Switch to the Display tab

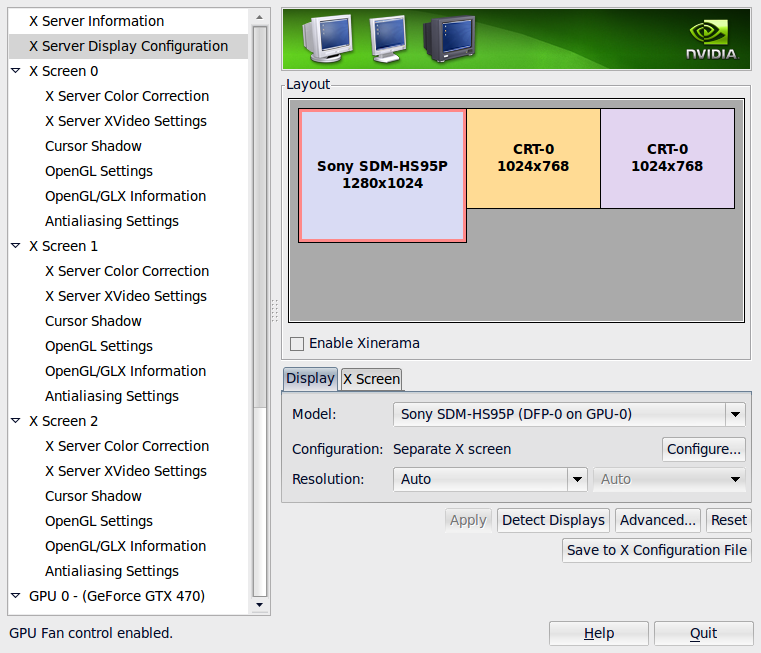310,378
